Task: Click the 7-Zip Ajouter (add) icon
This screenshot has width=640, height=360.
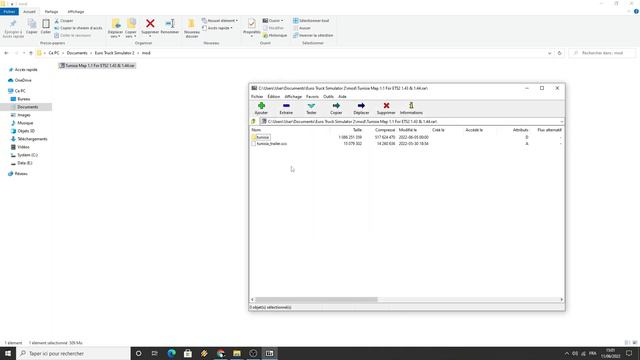Action: pyautogui.click(x=261, y=106)
